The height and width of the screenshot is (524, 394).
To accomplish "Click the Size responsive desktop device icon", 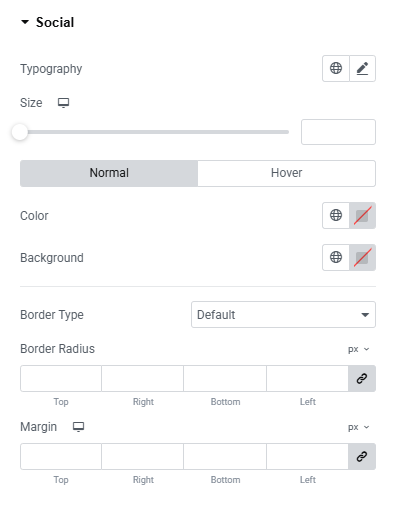I will pyautogui.click(x=63, y=103).
